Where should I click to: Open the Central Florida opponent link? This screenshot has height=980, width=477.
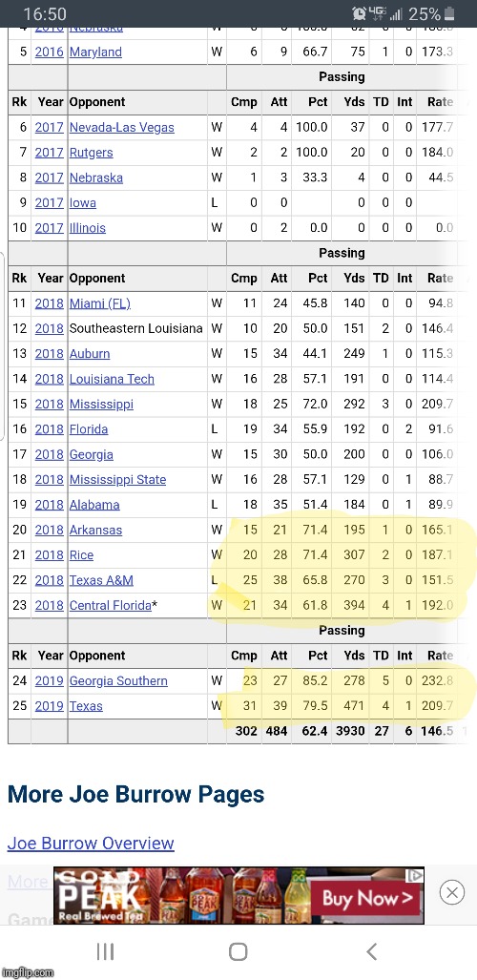coord(110,605)
